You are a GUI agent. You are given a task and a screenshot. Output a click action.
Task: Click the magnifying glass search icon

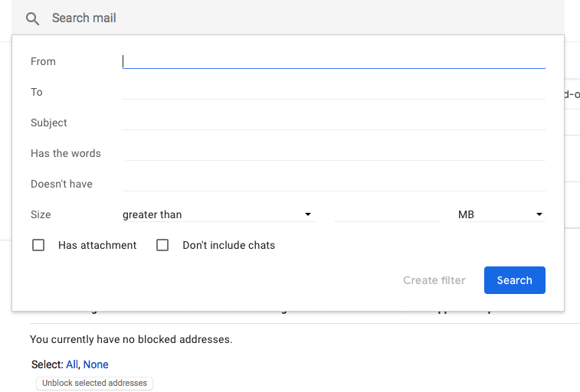click(x=32, y=18)
